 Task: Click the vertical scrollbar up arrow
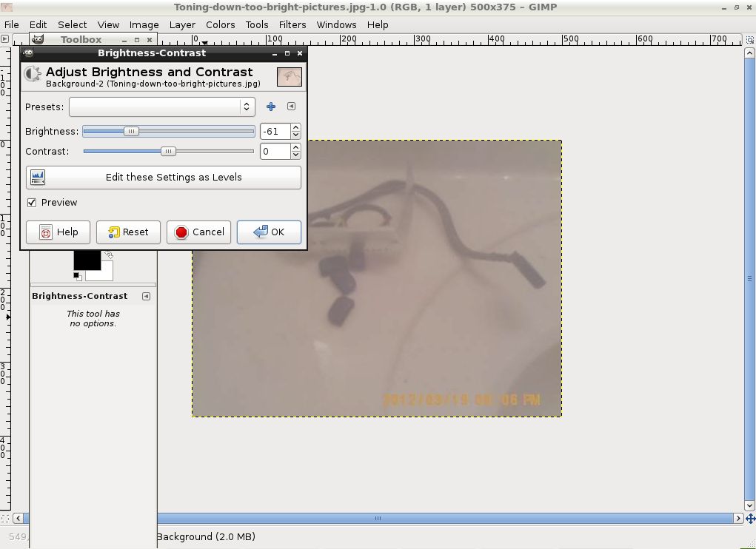click(750, 53)
